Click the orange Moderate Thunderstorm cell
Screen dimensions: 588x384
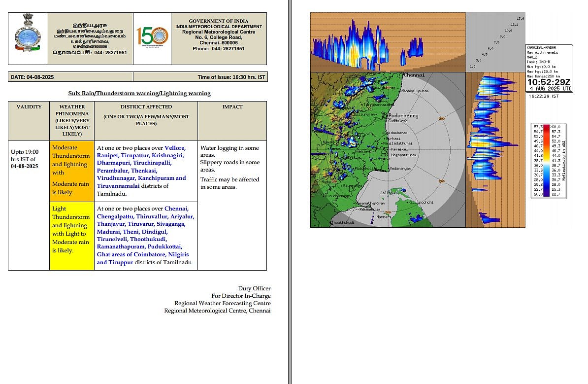pyautogui.click(x=71, y=171)
